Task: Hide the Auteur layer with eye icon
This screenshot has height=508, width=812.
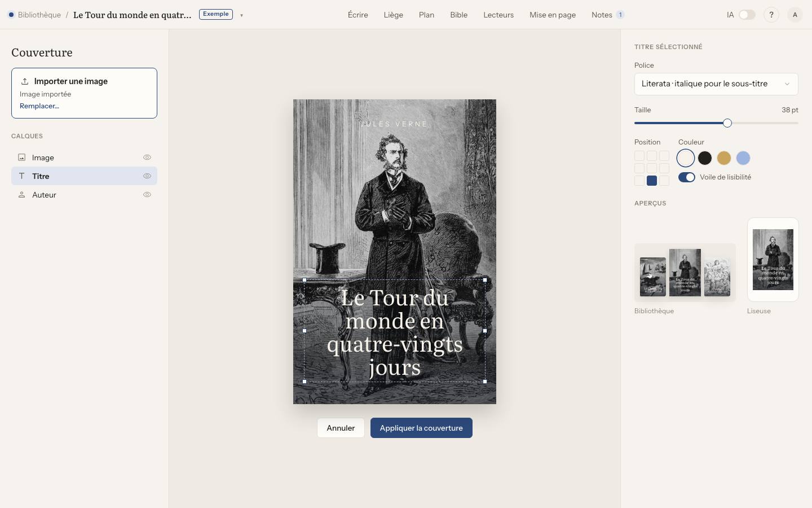Action: point(147,195)
